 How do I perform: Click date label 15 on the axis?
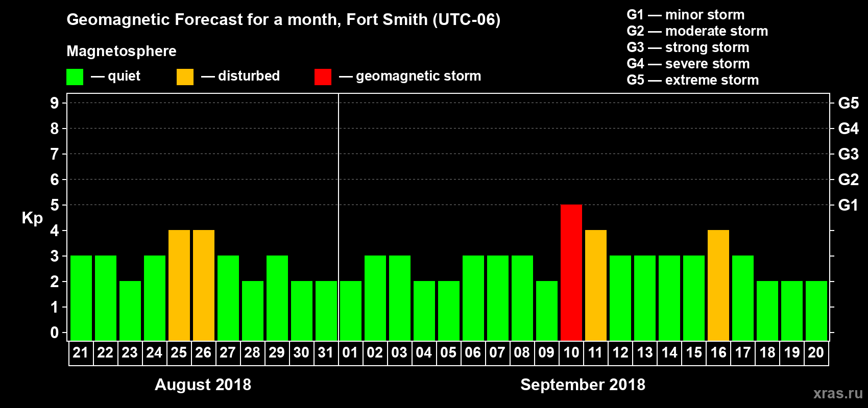click(693, 352)
